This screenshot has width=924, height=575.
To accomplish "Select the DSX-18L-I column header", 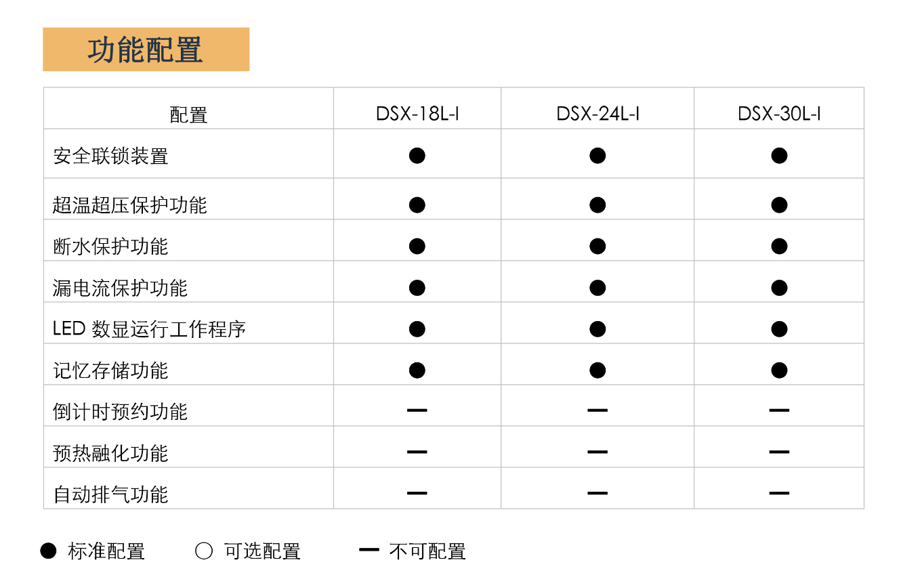I will coord(417,114).
